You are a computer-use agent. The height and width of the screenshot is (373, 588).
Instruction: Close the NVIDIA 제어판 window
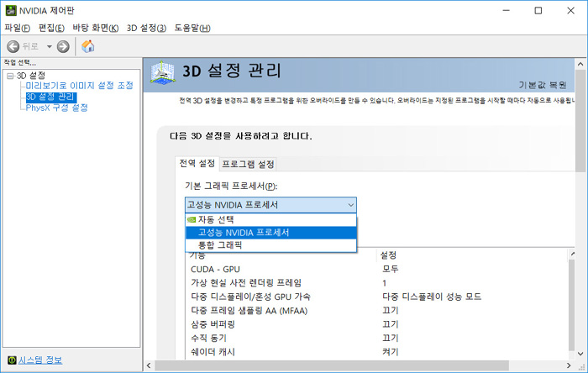[570, 10]
